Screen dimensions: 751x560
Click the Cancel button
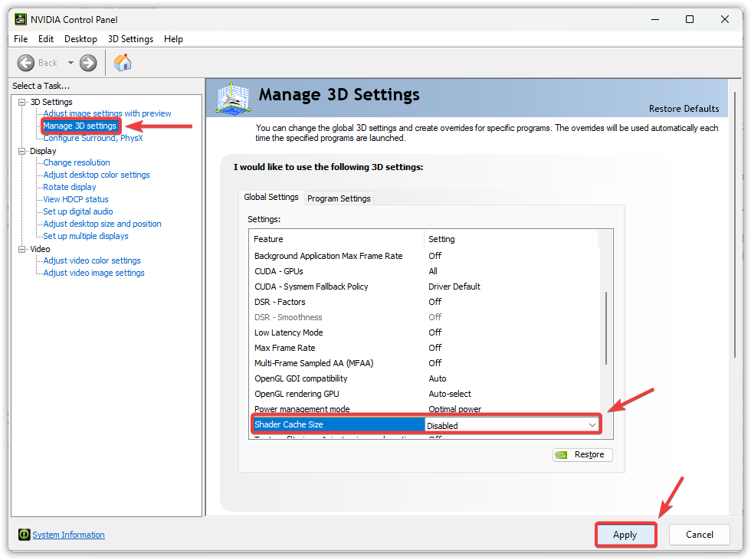[x=699, y=535]
